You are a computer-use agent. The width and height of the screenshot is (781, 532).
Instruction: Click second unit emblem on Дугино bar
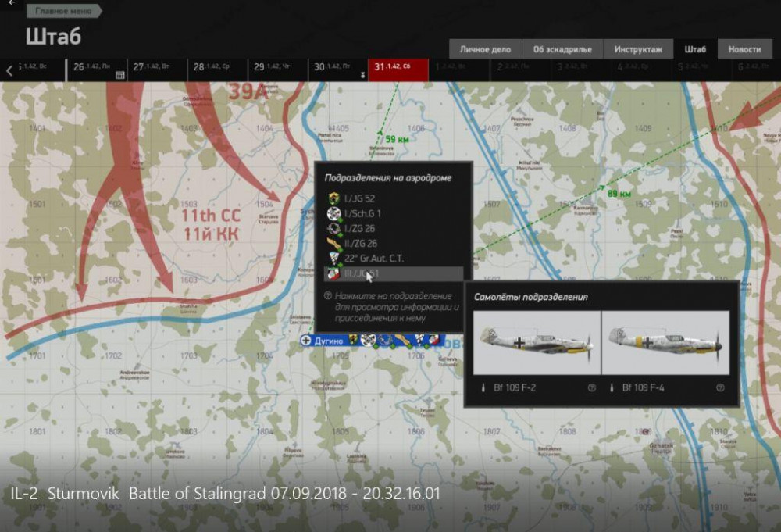368,341
